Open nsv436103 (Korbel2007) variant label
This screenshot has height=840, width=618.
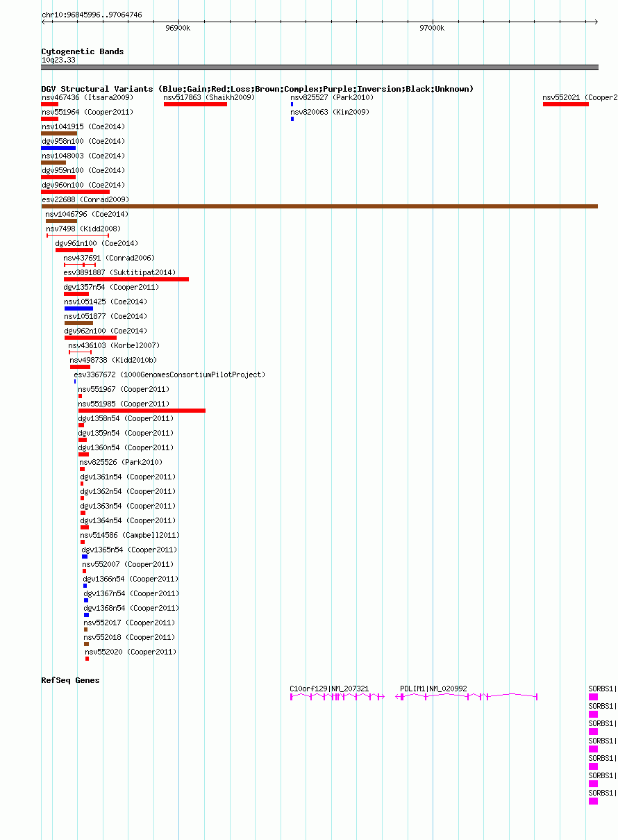[x=114, y=345]
